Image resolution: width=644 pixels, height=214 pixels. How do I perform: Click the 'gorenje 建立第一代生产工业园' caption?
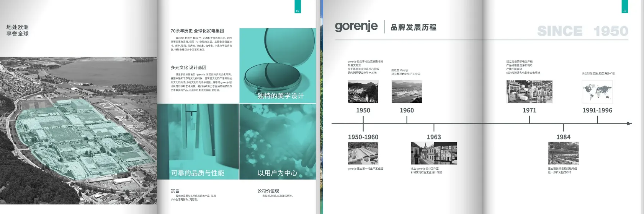click(x=365, y=169)
